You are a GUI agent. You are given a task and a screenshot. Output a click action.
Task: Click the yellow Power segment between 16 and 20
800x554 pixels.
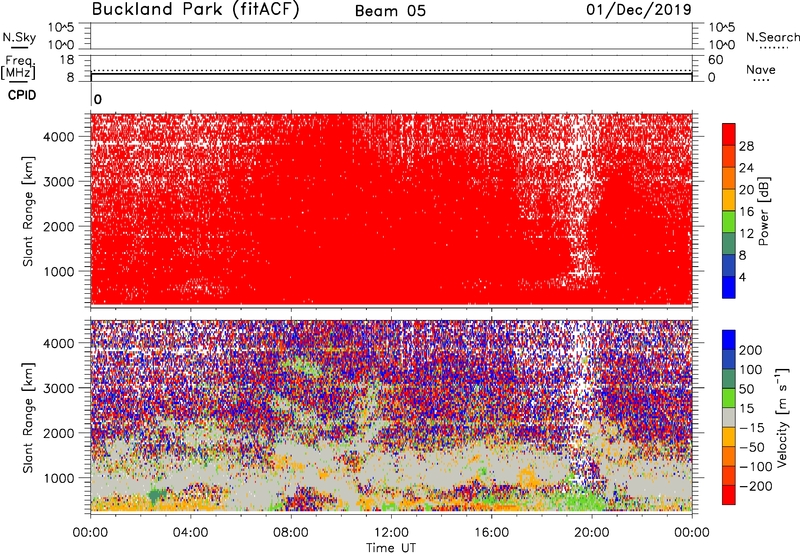point(729,200)
